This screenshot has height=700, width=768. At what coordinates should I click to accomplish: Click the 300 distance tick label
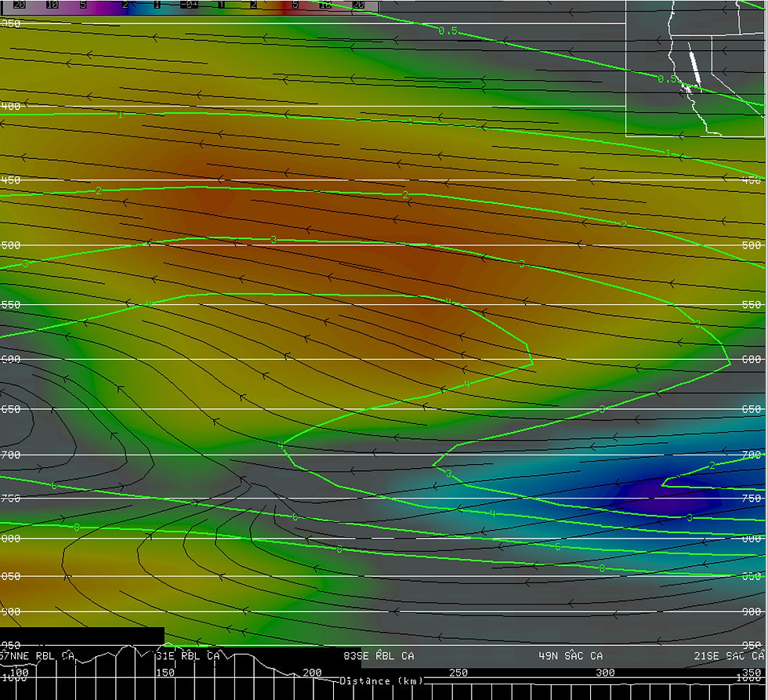tap(605, 673)
